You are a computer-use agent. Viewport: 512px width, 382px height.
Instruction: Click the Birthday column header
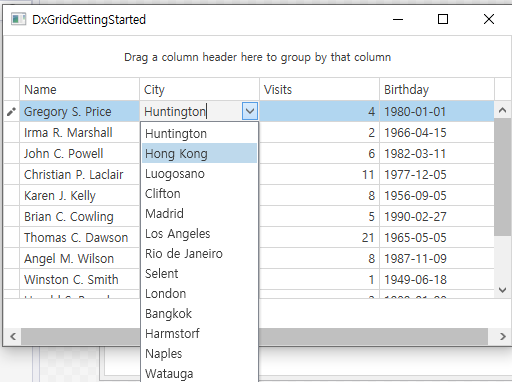click(x=437, y=89)
